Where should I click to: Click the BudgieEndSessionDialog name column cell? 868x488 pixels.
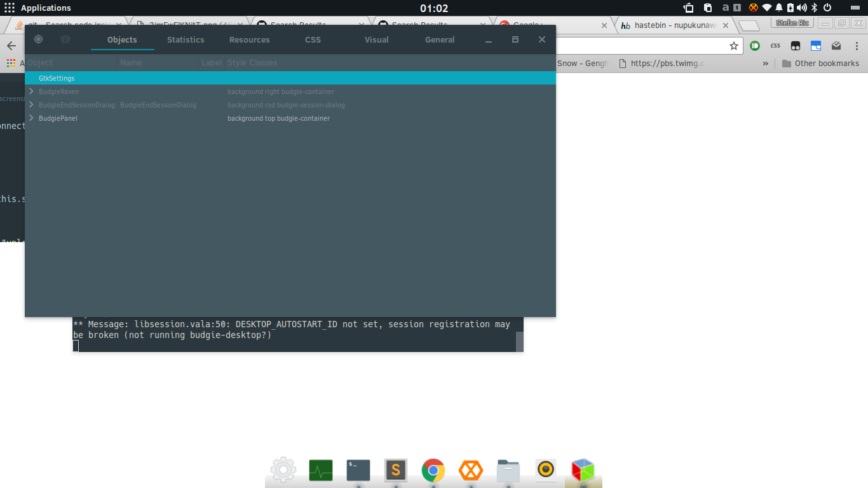pos(158,105)
